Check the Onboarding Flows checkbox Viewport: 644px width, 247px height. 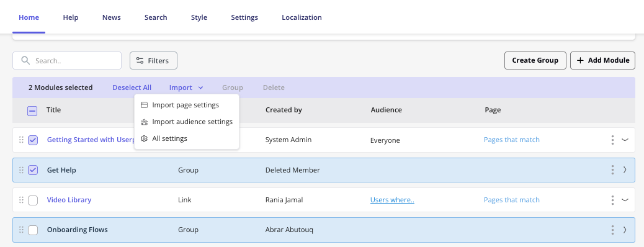point(33,230)
